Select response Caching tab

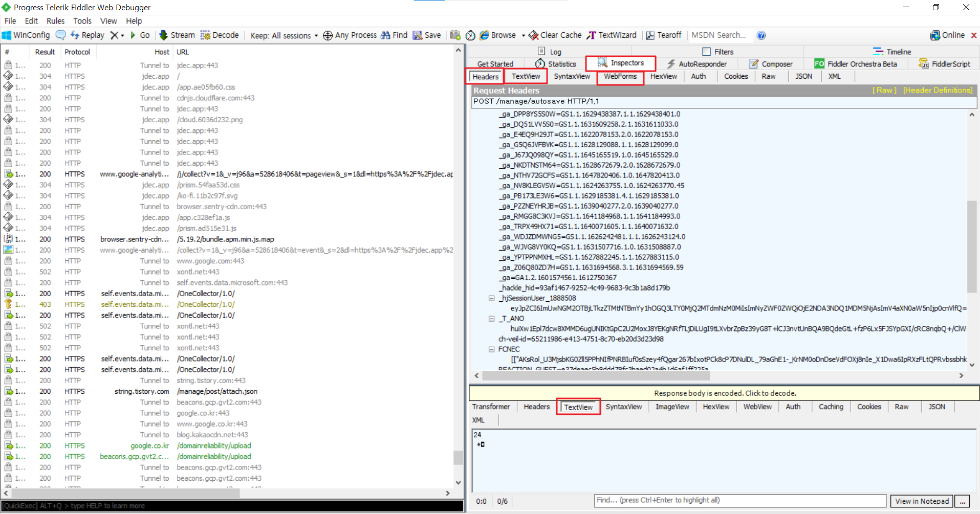tap(831, 407)
